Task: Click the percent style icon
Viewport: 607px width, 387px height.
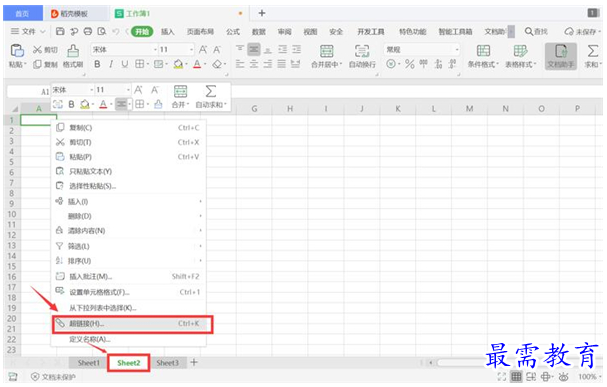Action: pos(410,64)
